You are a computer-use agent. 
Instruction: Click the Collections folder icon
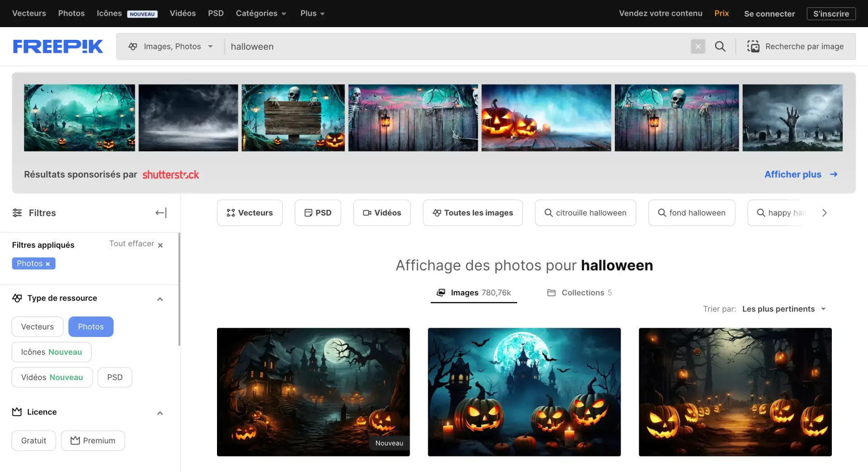552,293
